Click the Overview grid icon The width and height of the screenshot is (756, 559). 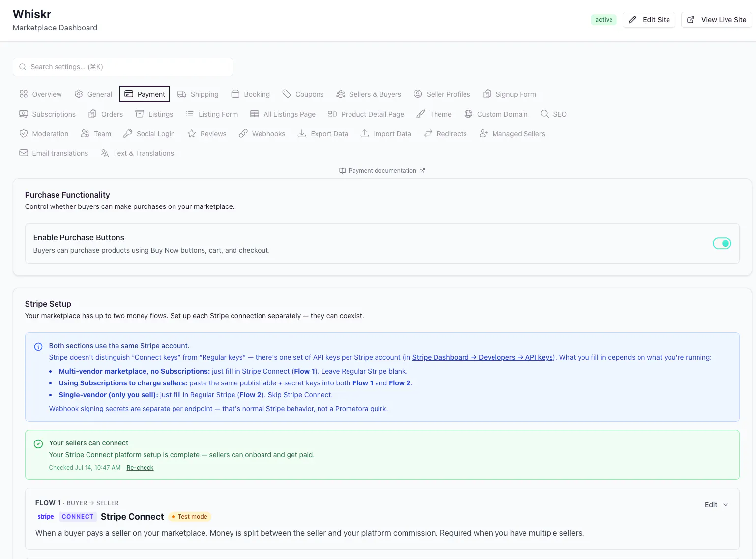pos(24,94)
